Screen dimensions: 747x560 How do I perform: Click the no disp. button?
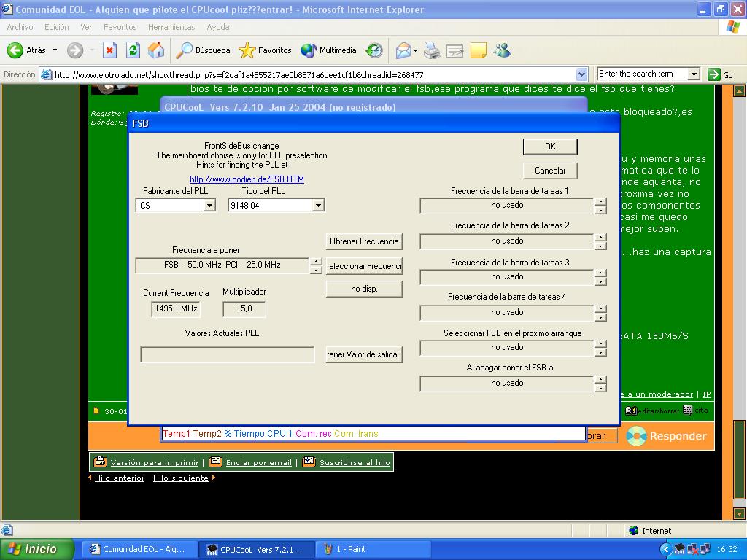(365, 289)
